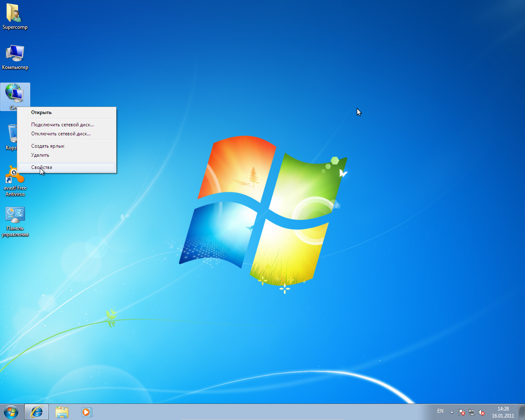Choose Удалить in the context menu
The image size is (525, 420).
pos(67,155)
